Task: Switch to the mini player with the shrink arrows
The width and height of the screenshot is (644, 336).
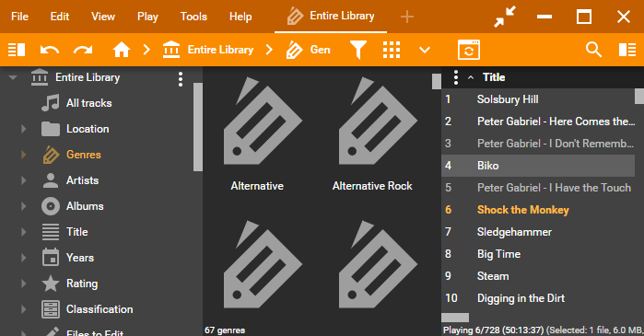Action: click(x=504, y=17)
